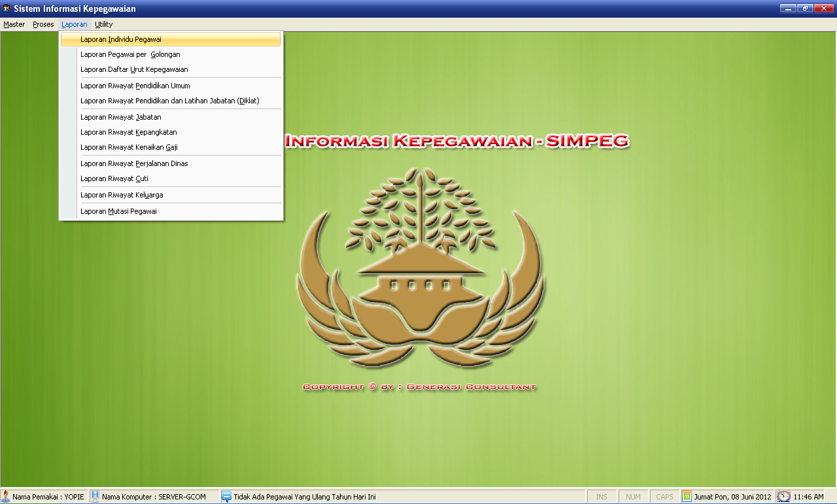The width and height of the screenshot is (837, 504).
Task: Select Laporan Riwayat Pendidikan Umum
Action: coord(135,86)
